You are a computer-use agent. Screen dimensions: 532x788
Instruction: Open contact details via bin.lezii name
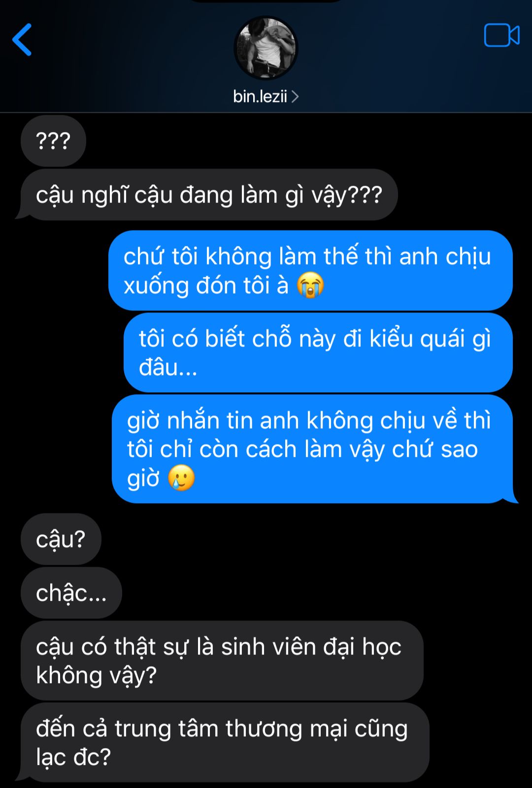click(260, 96)
